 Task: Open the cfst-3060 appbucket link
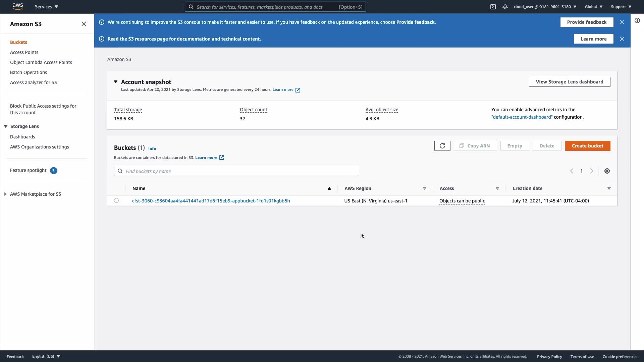[211, 201]
